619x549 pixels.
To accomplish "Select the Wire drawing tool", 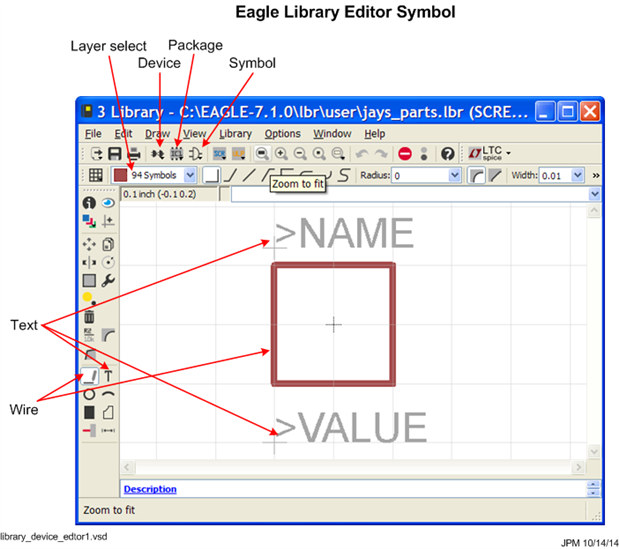I will [89, 375].
